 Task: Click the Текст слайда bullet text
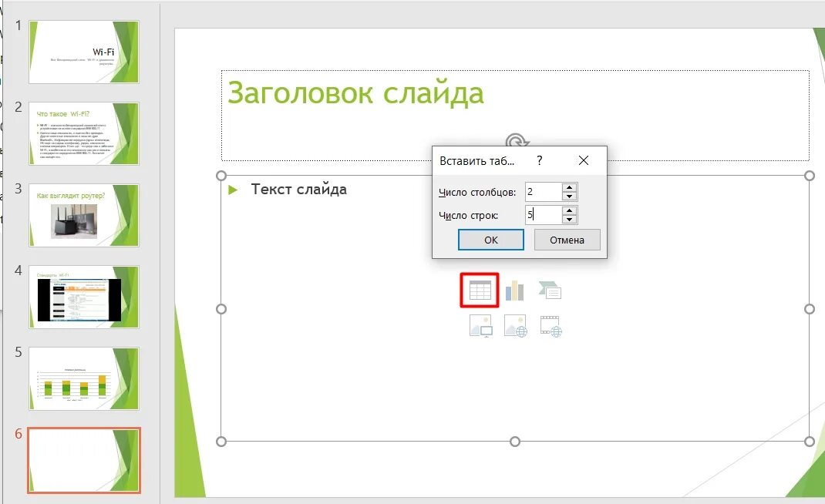(299, 190)
